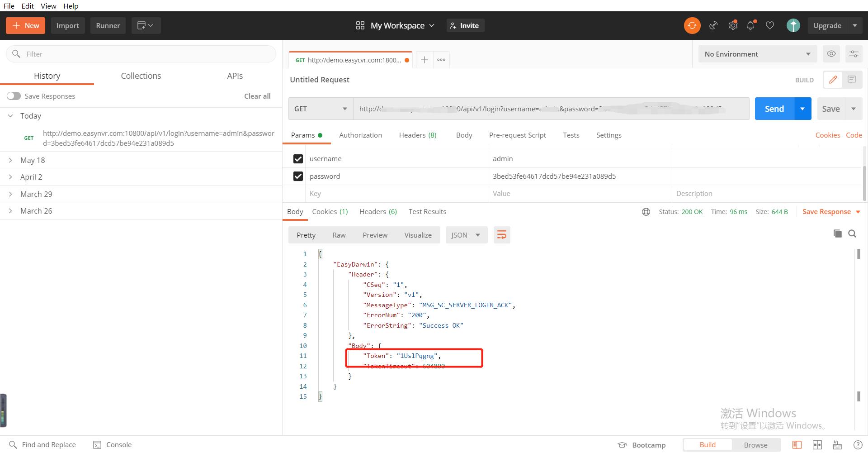Screen dimensions: 868x453
Task: Click the heart icon in header
Action: pyautogui.click(x=770, y=25)
